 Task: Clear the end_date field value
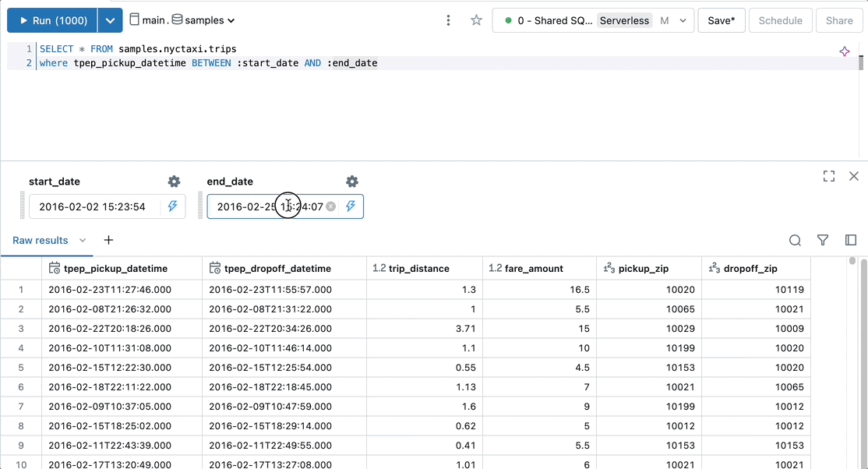pyautogui.click(x=330, y=206)
